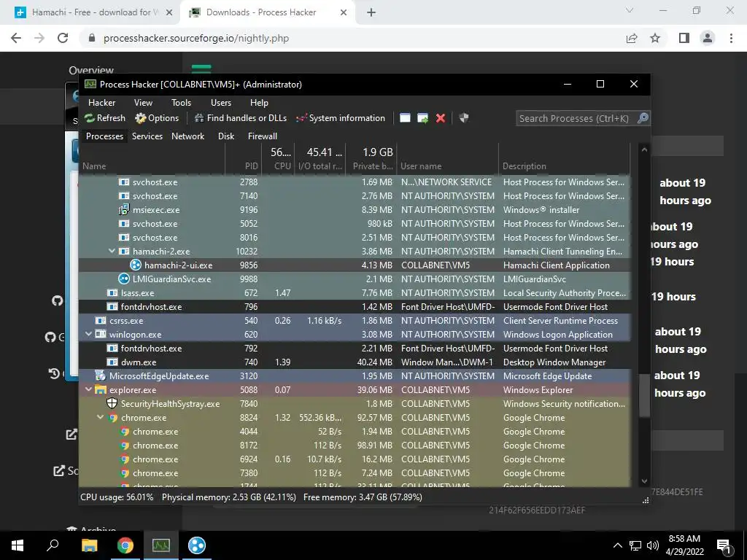The width and height of the screenshot is (747, 560).
Task: Click the Chrome address bar URL
Action: point(196,38)
